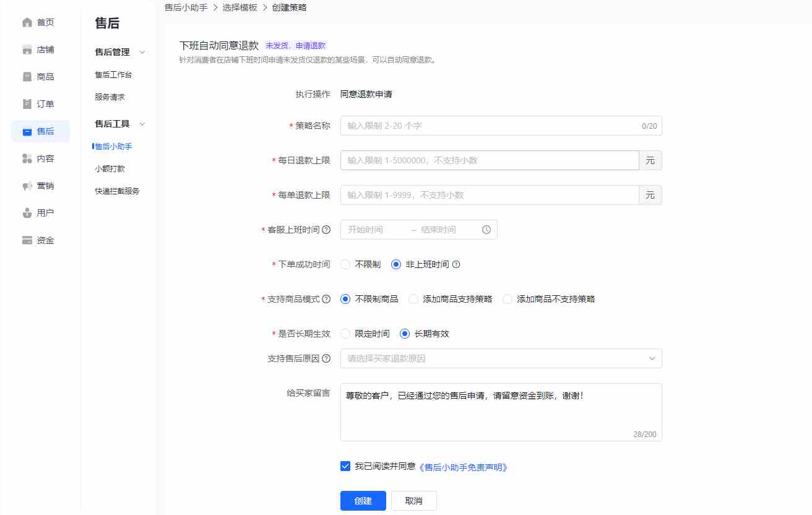Select the 添加商品支持策略 radio option

point(413,299)
